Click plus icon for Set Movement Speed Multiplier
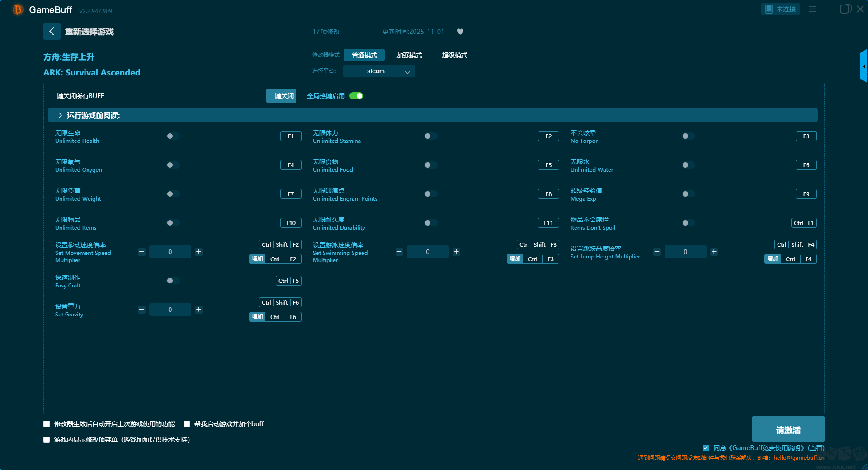The width and height of the screenshot is (868, 470). (x=198, y=252)
